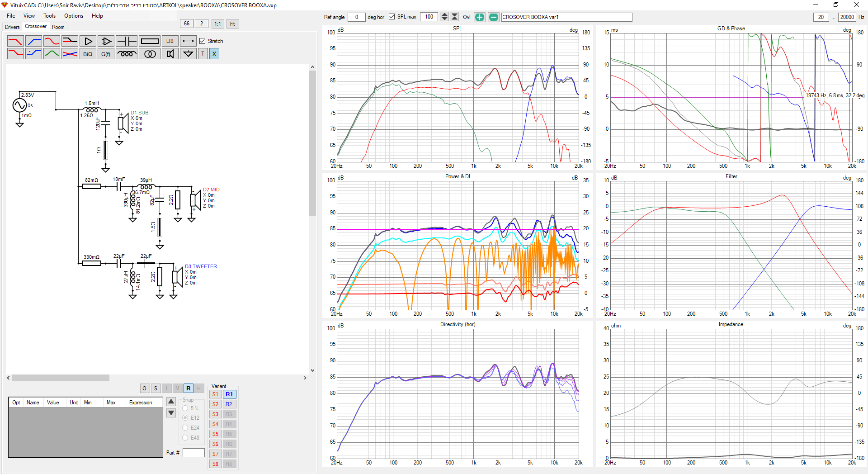
Task: Toggle the S mode button
Action: pyautogui.click(x=156, y=389)
